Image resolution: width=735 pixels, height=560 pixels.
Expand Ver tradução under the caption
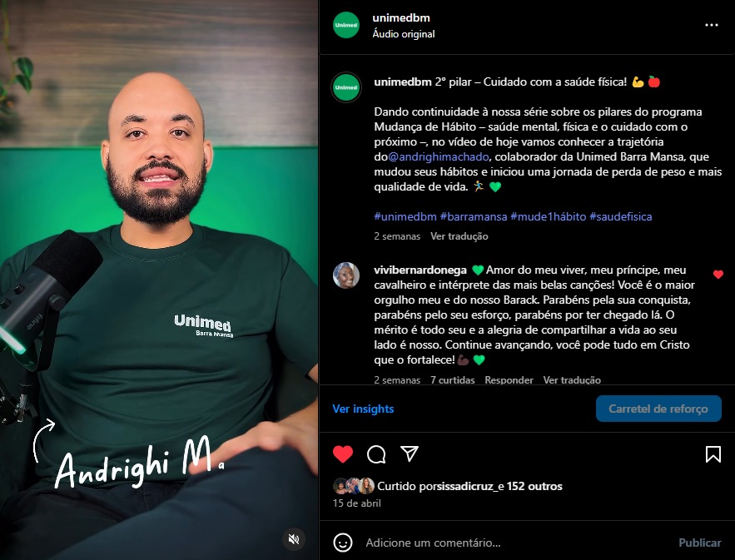pyautogui.click(x=459, y=236)
